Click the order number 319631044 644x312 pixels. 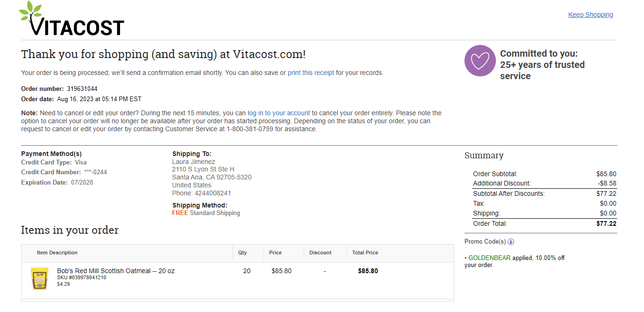tap(82, 89)
